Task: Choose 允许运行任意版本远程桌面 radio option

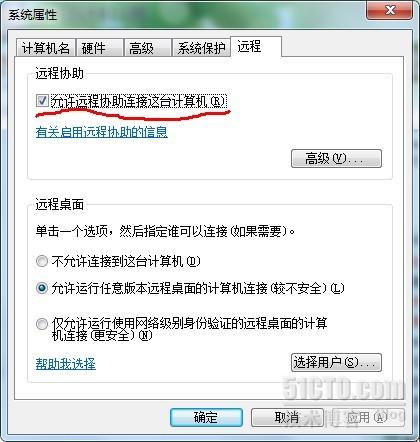Action: (x=42, y=288)
